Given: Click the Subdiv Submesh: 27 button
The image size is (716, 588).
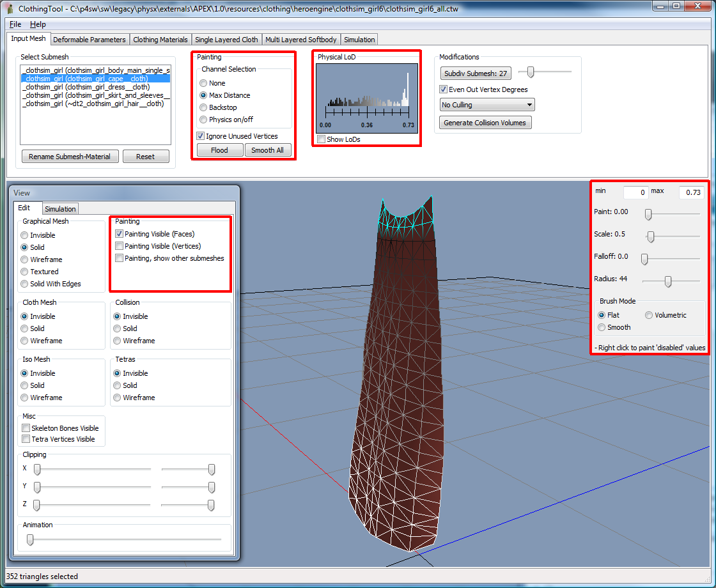Looking at the screenshot, I should point(476,73).
